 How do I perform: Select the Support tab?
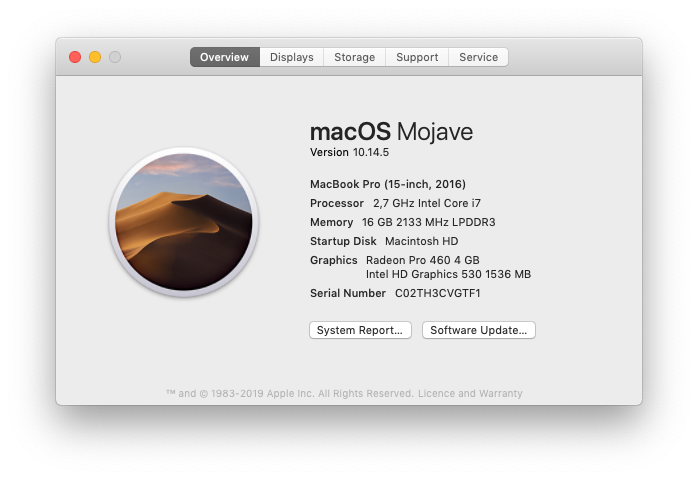pyautogui.click(x=417, y=57)
